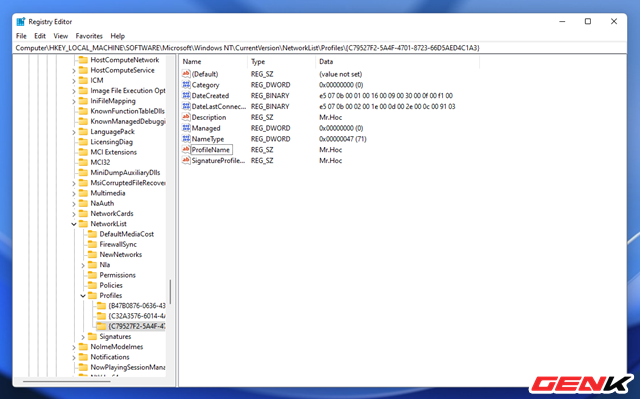Select the Description string value icon
Viewport: 640px width, 399px height.
186,117
